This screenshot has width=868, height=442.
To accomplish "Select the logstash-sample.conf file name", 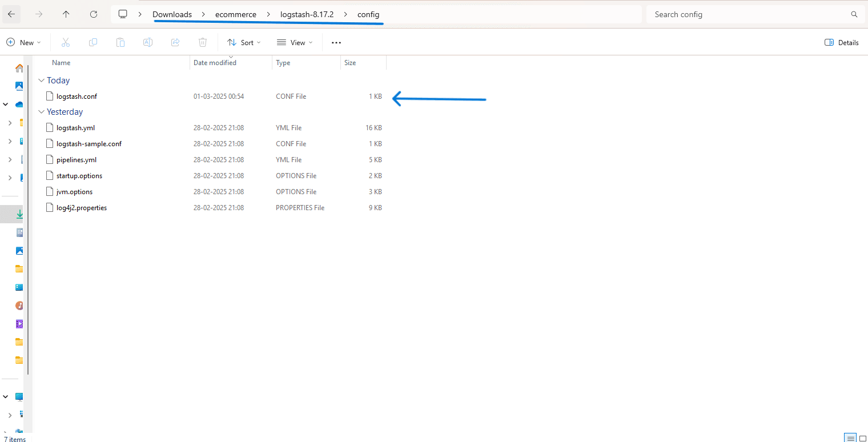I will (89, 144).
